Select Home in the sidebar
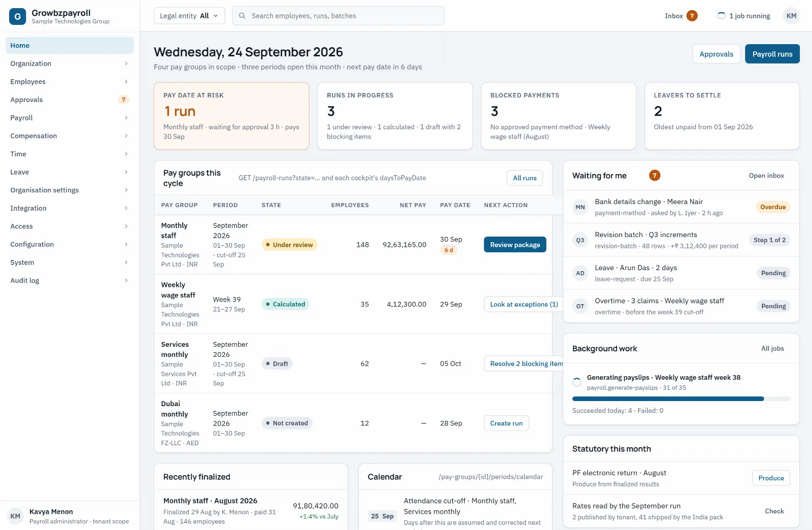 point(70,45)
